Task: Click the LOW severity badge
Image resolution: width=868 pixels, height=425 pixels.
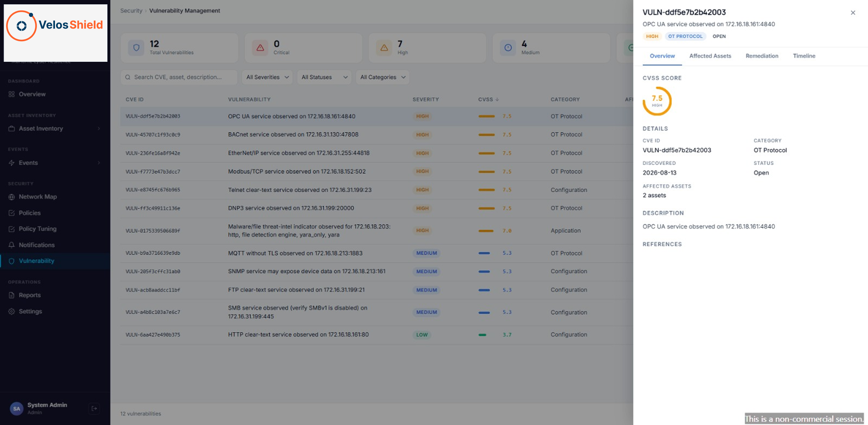Action: (x=422, y=335)
